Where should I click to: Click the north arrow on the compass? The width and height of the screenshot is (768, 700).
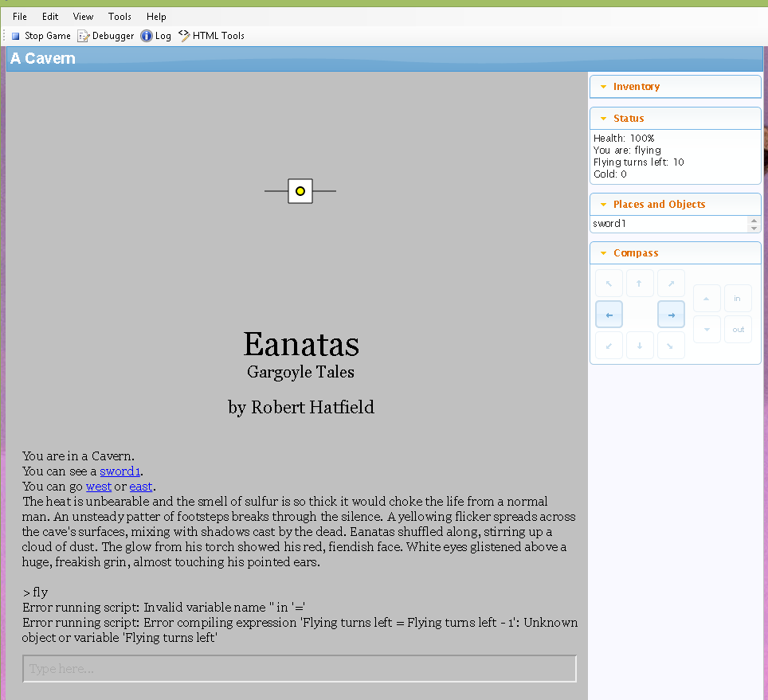(640, 284)
